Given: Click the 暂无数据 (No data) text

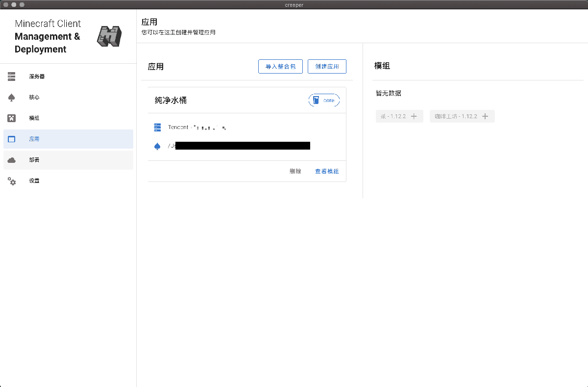Looking at the screenshot, I should coord(389,93).
